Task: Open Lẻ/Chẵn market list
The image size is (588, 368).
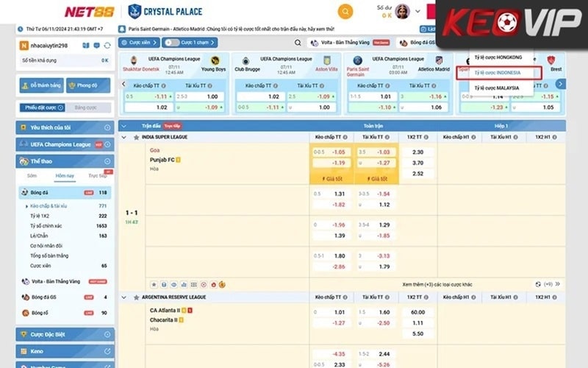Action: tap(39, 236)
